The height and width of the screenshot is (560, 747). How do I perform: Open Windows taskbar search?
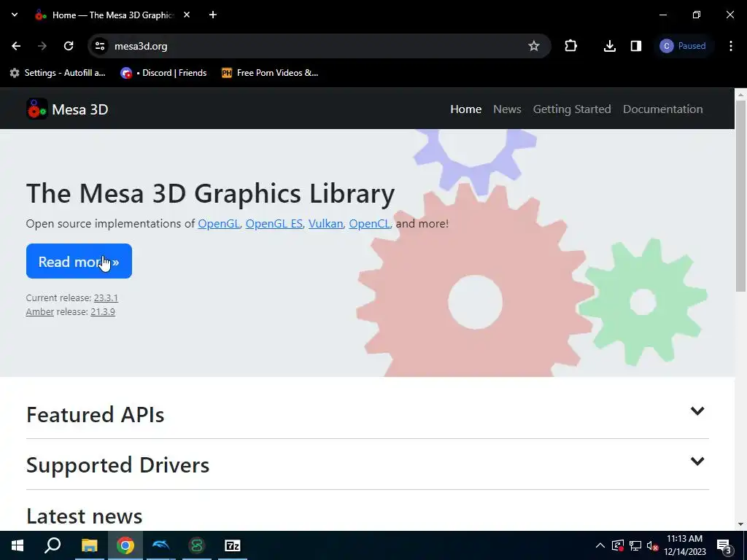click(x=53, y=545)
